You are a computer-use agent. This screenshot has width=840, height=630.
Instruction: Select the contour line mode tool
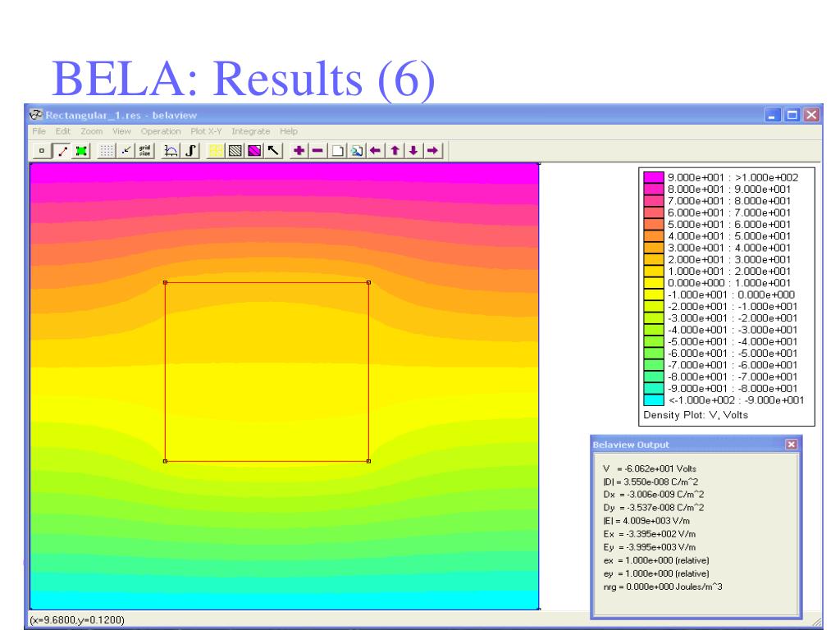coord(62,151)
